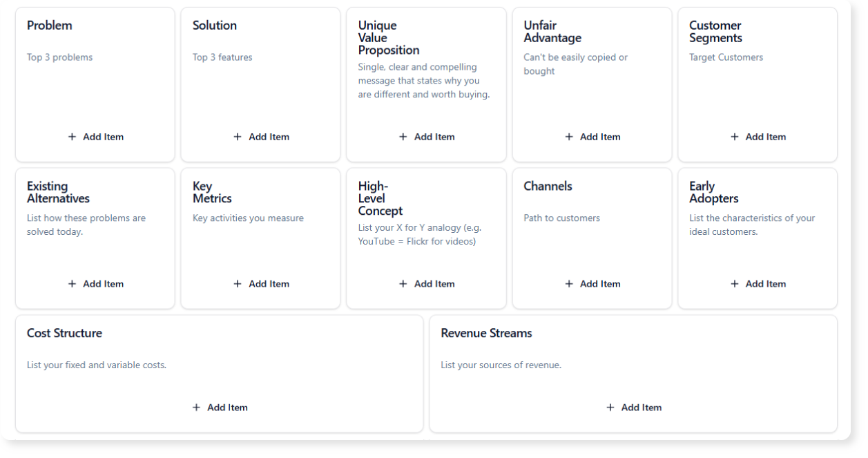Click the 'Top 3 features' description
This screenshot has width=868, height=458.
222,57
